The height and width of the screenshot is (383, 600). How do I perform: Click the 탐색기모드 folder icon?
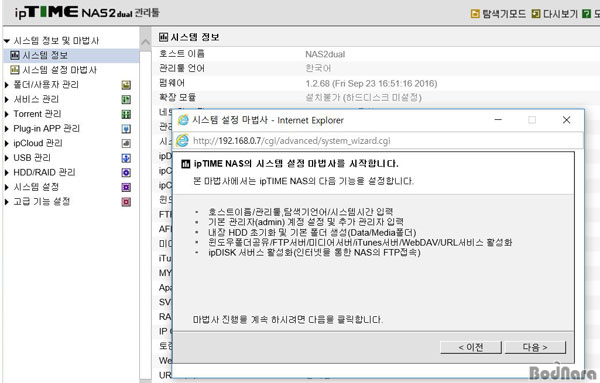pyautogui.click(x=475, y=14)
